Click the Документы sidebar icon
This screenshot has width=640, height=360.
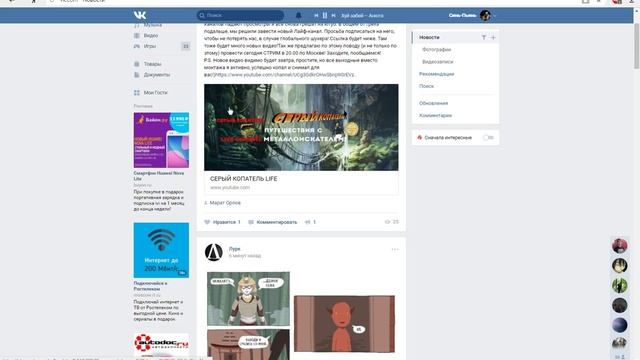point(137,75)
